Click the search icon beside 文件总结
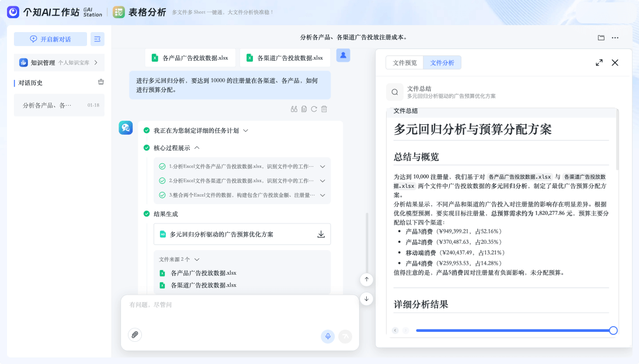This screenshot has width=639, height=364. 395,92
